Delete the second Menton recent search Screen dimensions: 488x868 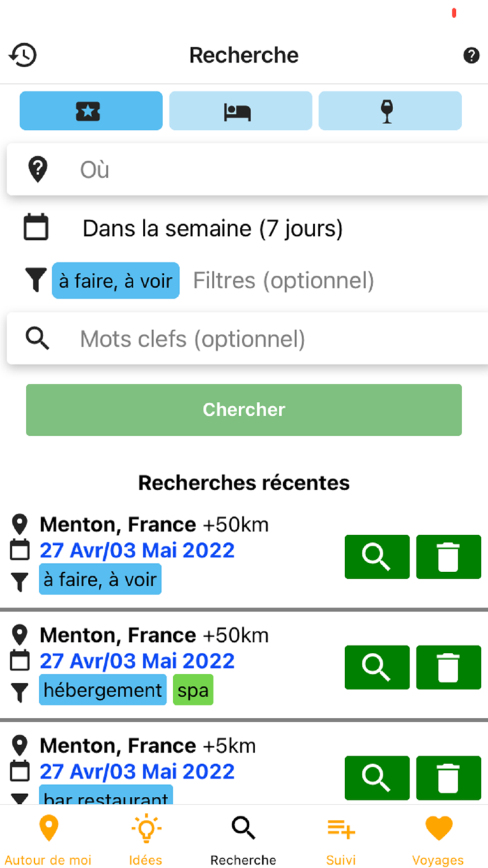(448, 667)
